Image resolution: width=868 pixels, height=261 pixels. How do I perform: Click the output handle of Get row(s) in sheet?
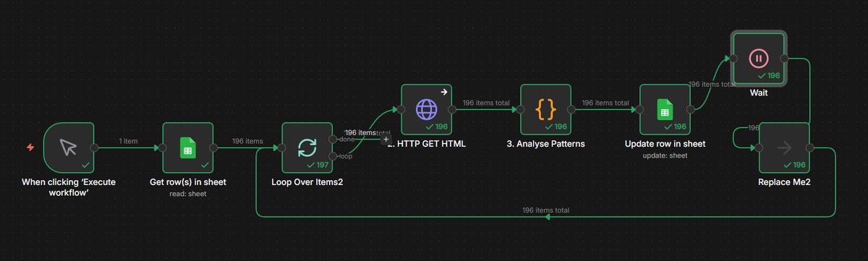pos(213,147)
